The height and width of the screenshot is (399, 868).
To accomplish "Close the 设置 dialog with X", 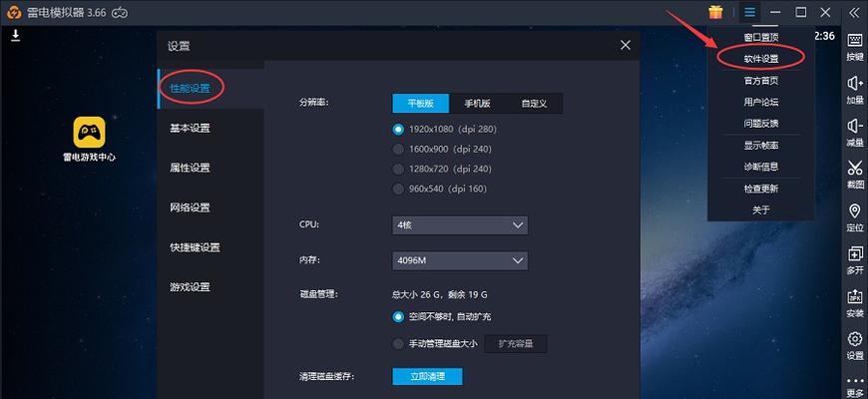I will [x=625, y=45].
